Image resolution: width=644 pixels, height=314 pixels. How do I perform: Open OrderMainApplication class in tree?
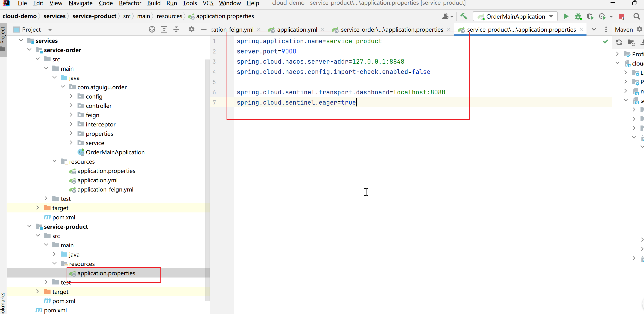(115, 152)
